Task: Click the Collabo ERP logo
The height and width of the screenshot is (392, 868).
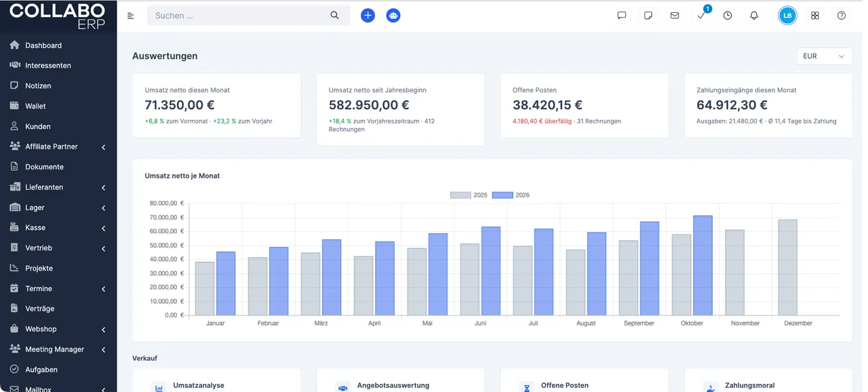Action: pyautogui.click(x=58, y=16)
